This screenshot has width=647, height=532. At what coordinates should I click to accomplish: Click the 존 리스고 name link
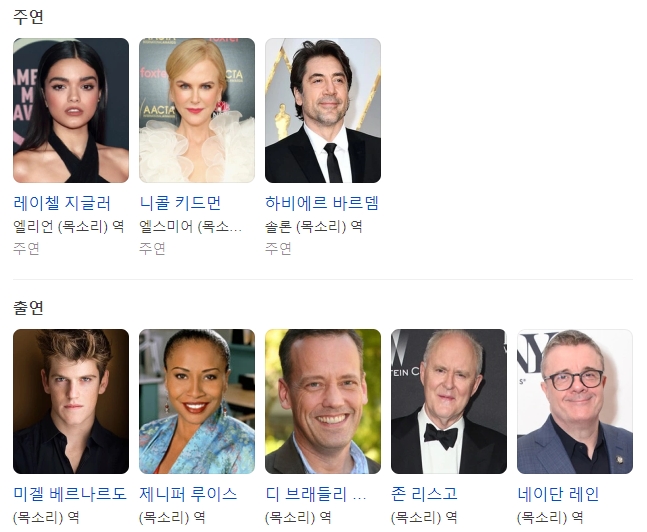click(424, 494)
